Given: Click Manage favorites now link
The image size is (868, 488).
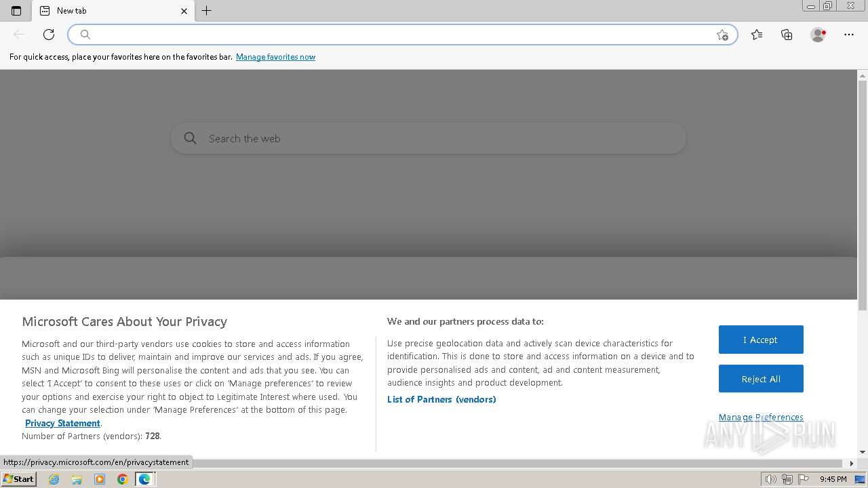Looking at the screenshot, I should coord(275,57).
